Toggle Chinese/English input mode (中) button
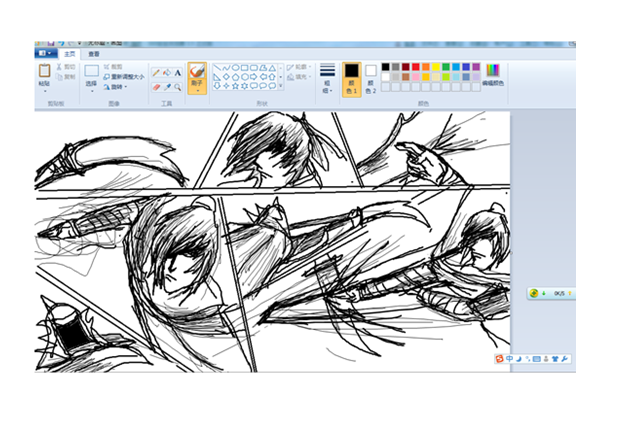The width and height of the screenshot is (640, 438). click(510, 358)
